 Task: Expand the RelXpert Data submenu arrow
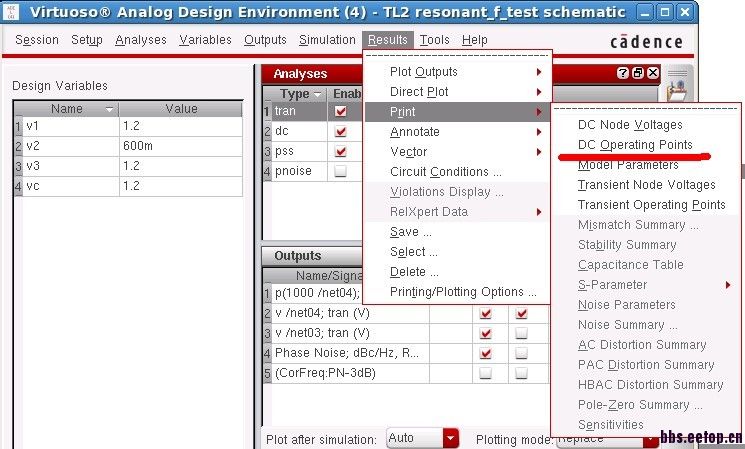click(x=539, y=212)
